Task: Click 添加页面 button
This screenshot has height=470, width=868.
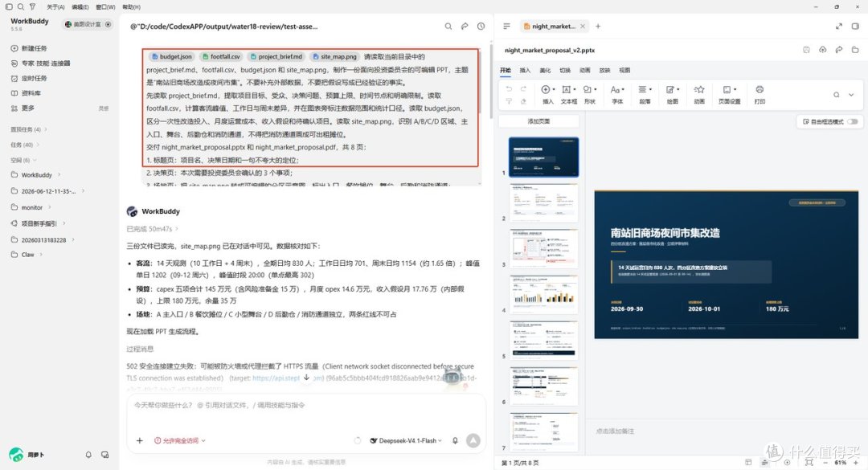Action: [538, 121]
